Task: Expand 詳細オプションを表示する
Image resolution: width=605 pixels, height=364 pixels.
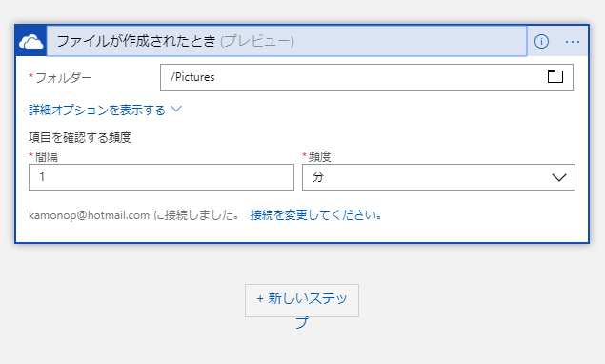Action: [105, 110]
